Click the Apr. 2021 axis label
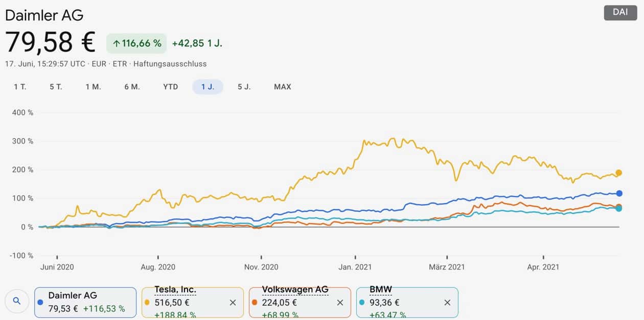 [x=543, y=267]
